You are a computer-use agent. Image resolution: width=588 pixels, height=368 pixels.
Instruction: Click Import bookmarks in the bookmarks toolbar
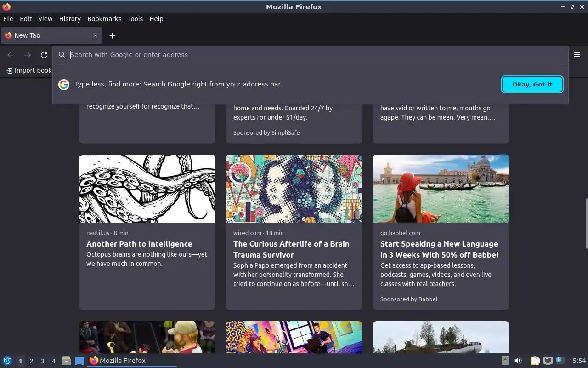point(29,70)
